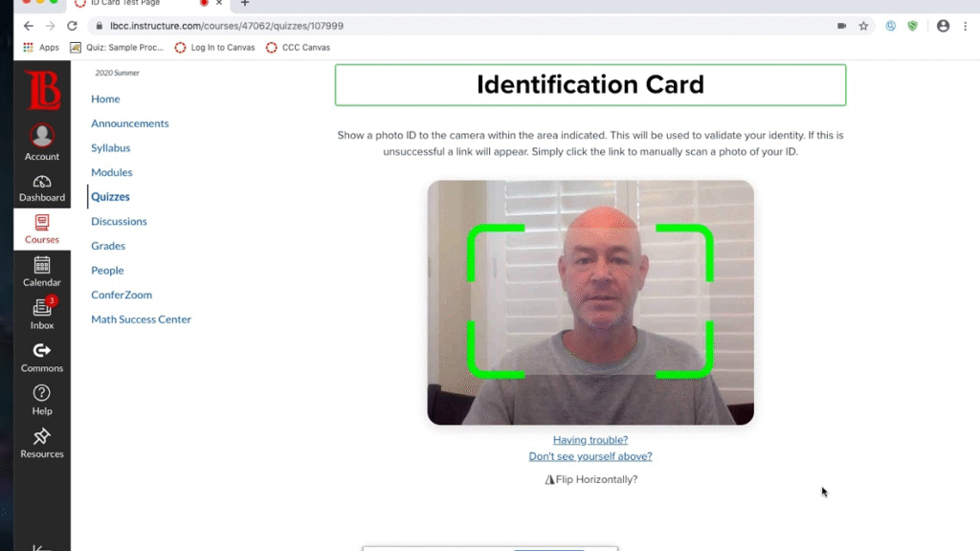Select Modules in course navigation
Image resolution: width=980 pixels, height=551 pixels.
click(112, 172)
